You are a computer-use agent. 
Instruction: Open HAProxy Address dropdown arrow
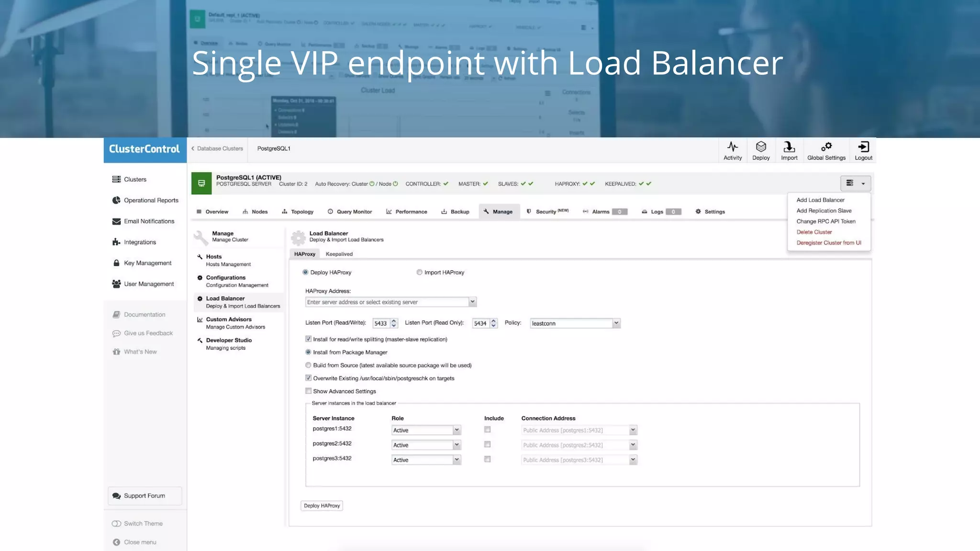472,302
